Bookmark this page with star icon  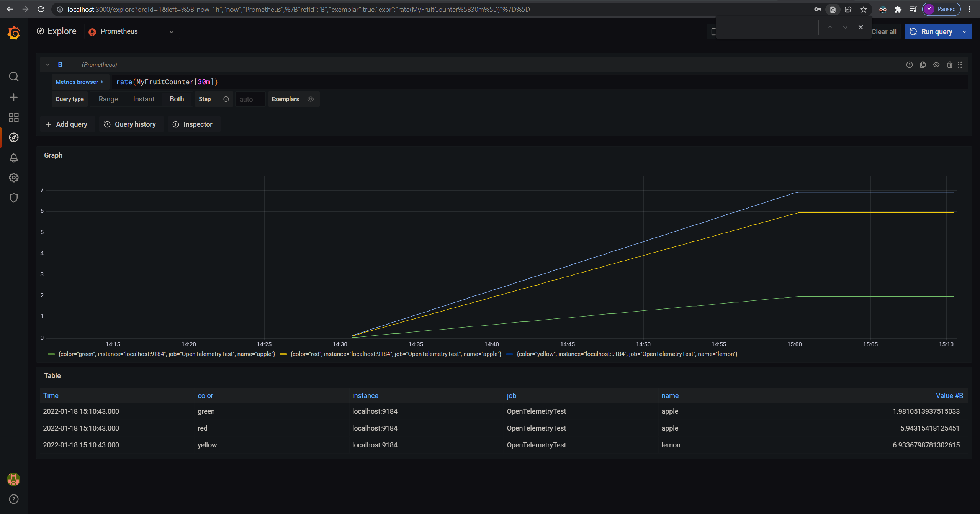pos(864,9)
